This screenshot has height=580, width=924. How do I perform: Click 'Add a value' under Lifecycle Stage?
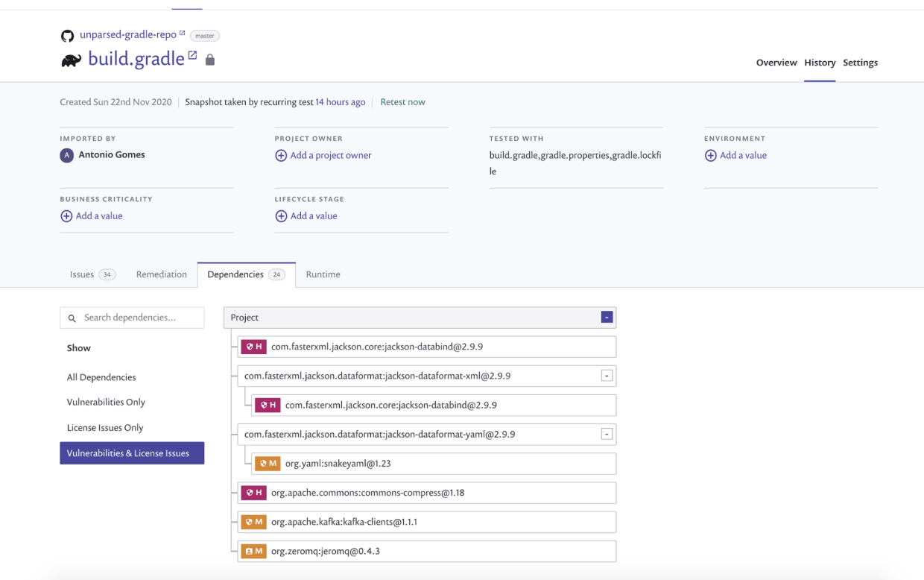pos(314,216)
